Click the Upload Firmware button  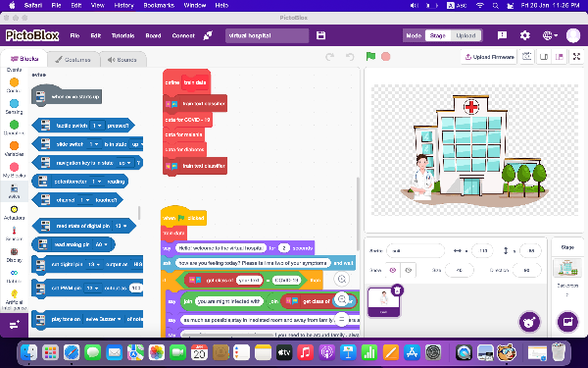point(489,57)
